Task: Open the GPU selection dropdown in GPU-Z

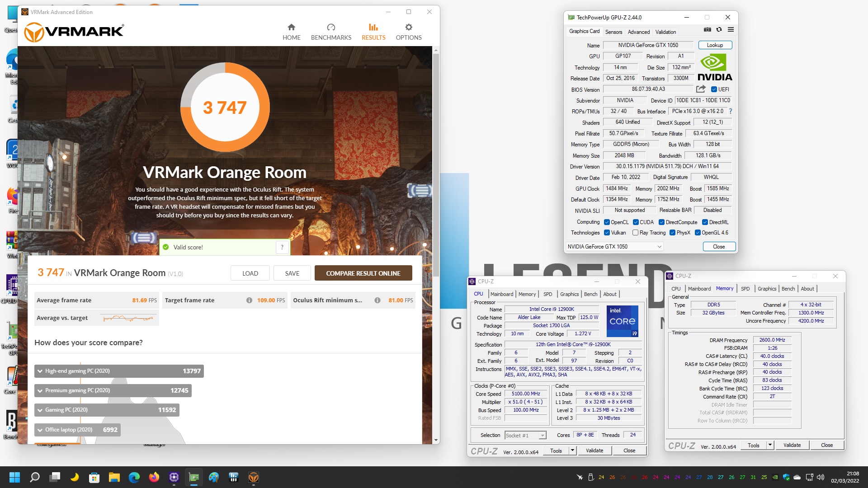Action: 614,247
